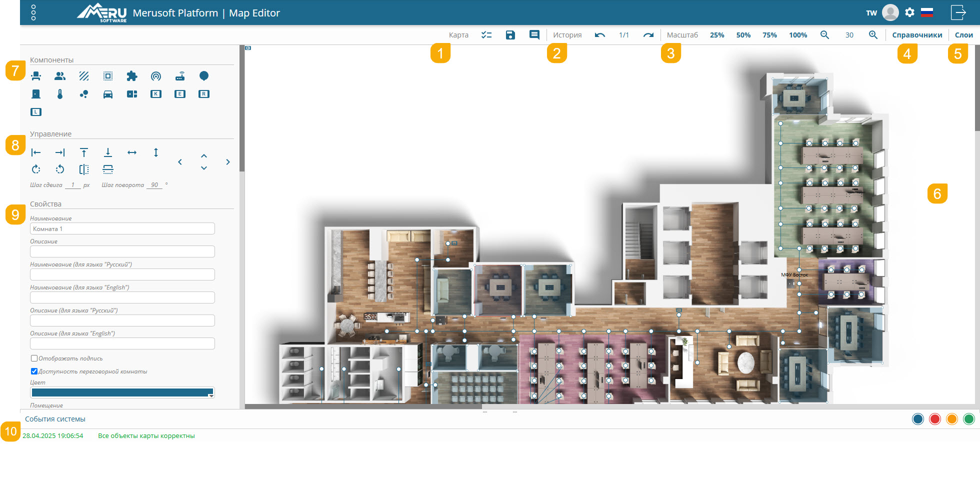Set map scale to 50%
Viewport: 980px width, 478px height.
(x=743, y=35)
